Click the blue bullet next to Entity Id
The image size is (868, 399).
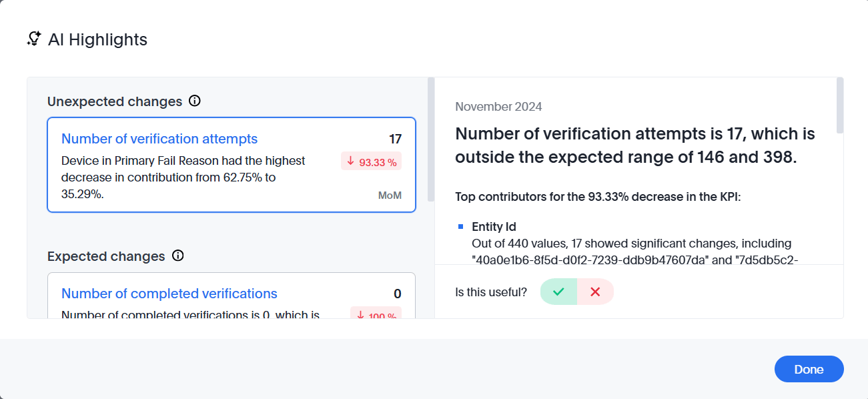tap(460, 227)
